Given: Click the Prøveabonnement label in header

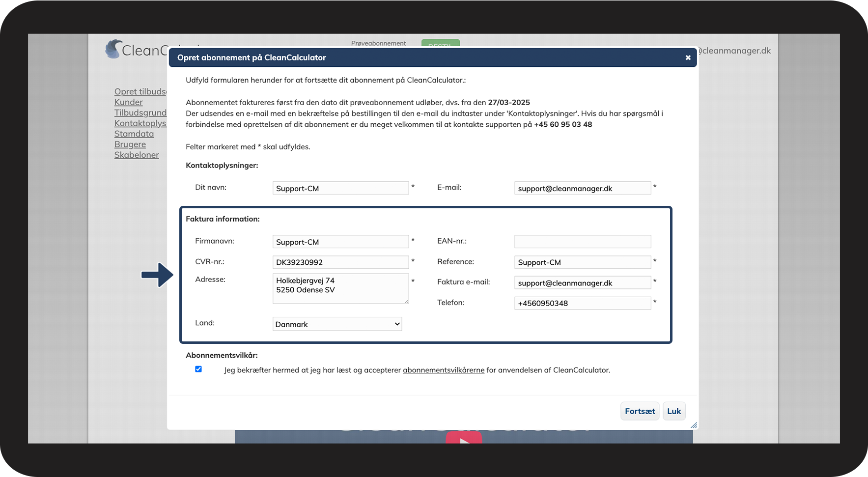Looking at the screenshot, I should pos(378,43).
